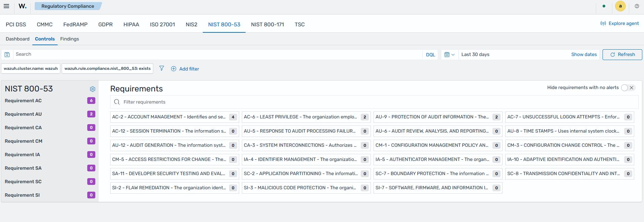
Task: Select Requirement CA in sidebar
Action: [x=50, y=128]
